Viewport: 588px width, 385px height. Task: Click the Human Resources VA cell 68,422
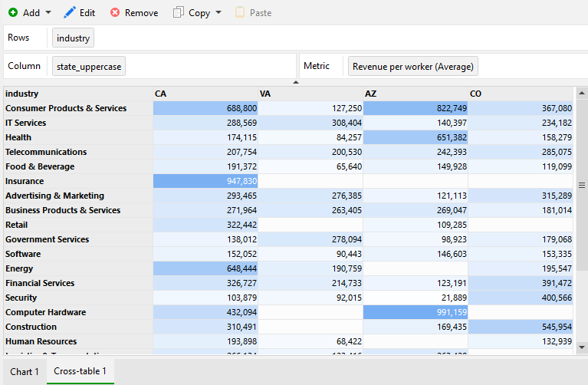coord(310,341)
